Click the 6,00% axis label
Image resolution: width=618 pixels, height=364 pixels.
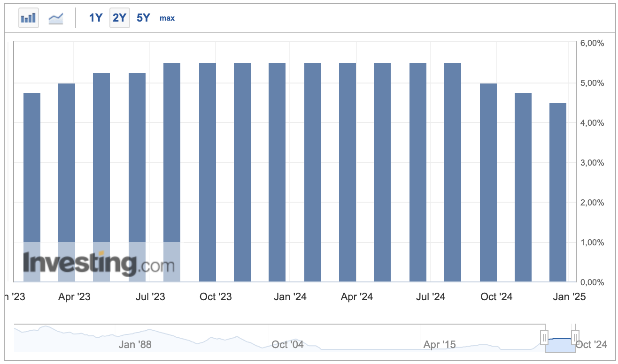click(592, 43)
